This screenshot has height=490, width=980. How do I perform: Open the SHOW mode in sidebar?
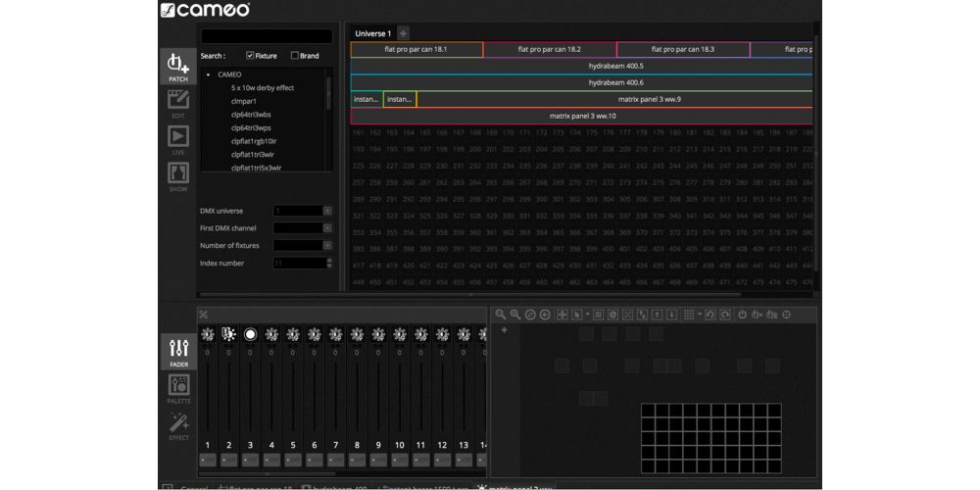(x=178, y=176)
